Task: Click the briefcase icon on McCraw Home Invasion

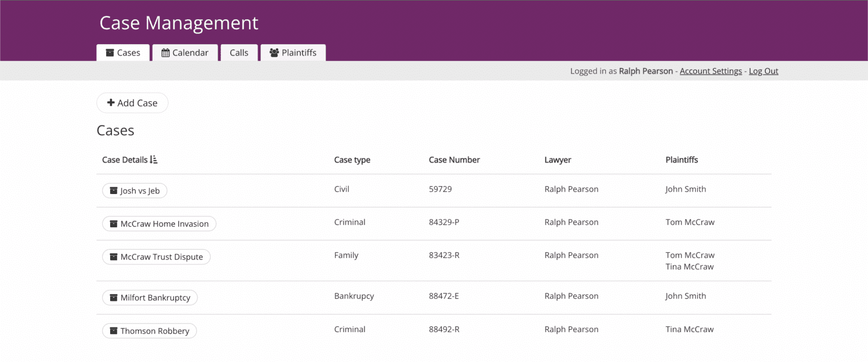Action: 112,223
